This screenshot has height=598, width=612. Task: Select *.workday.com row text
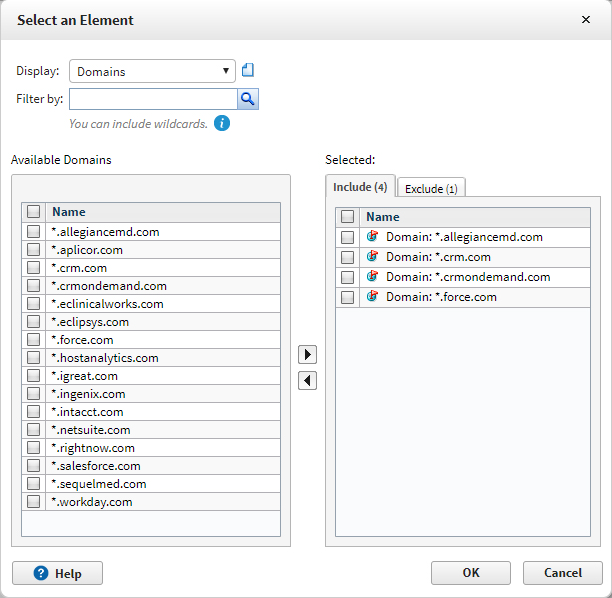(x=92, y=502)
